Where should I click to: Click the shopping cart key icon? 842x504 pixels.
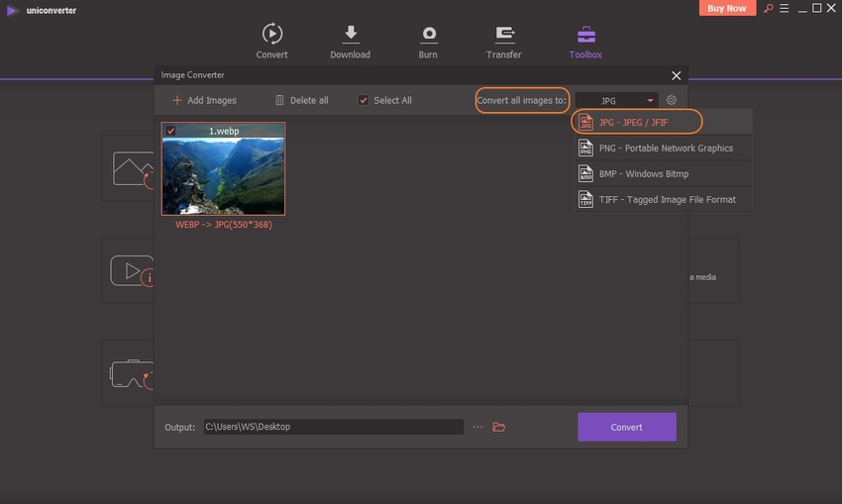click(767, 8)
